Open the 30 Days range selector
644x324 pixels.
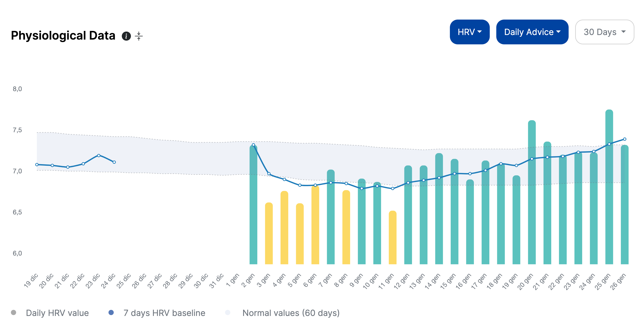(x=604, y=32)
